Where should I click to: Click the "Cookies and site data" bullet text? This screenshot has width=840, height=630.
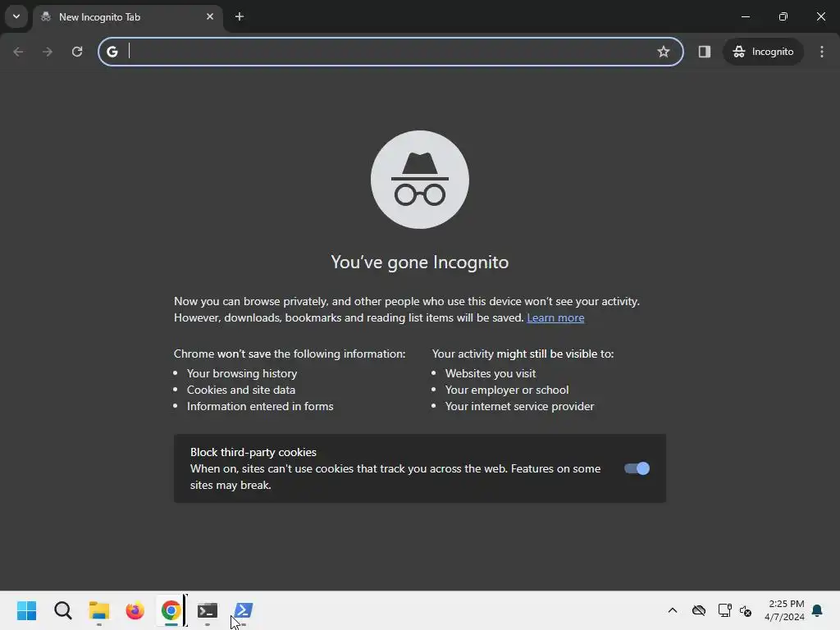pyautogui.click(x=241, y=390)
